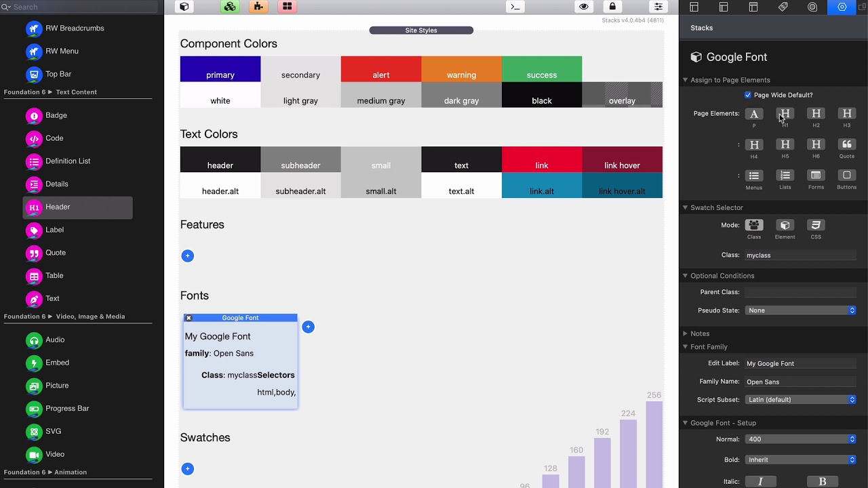Pick the Text stack icon
The width and height of the screenshot is (868, 488).
click(34, 298)
